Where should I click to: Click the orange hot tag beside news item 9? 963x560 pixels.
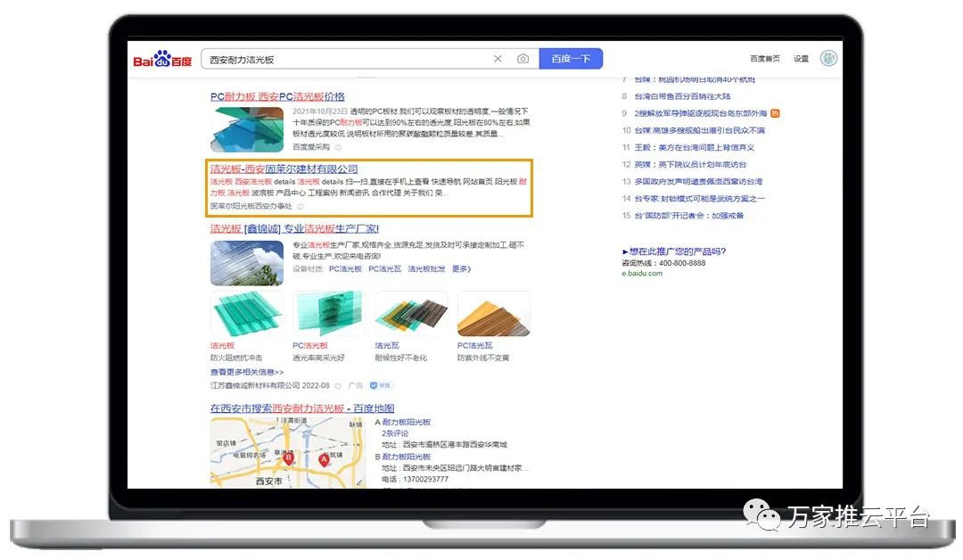(775, 113)
